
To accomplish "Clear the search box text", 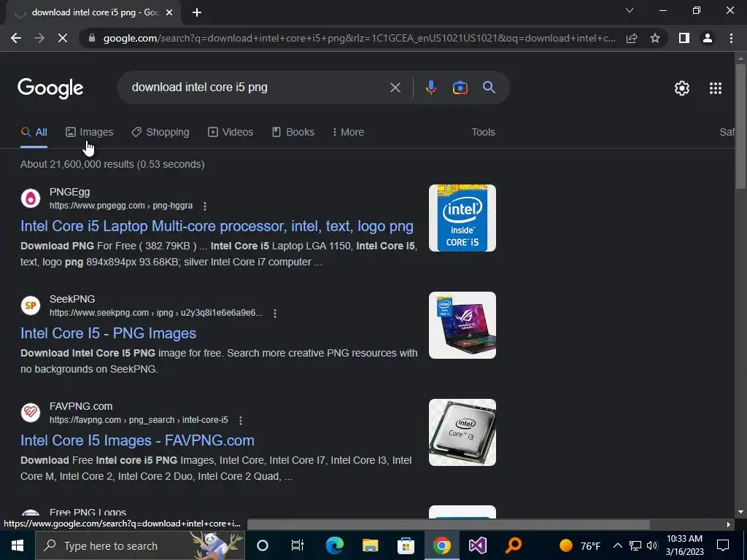I will point(395,87).
